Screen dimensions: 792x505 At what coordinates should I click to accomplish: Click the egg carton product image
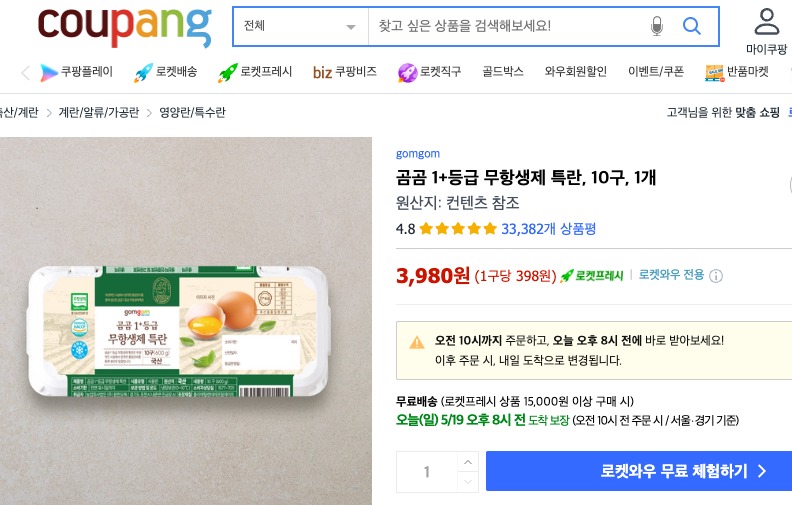[186, 330]
